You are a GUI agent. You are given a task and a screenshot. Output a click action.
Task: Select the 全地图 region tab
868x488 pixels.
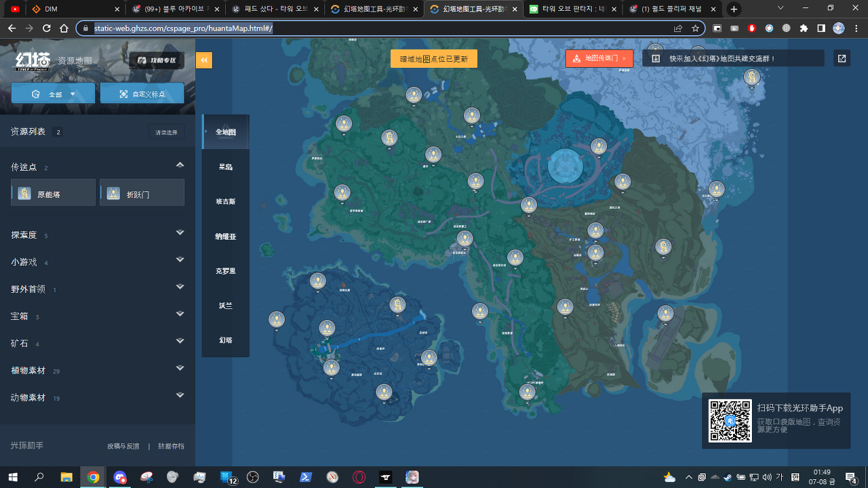tap(226, 132)
